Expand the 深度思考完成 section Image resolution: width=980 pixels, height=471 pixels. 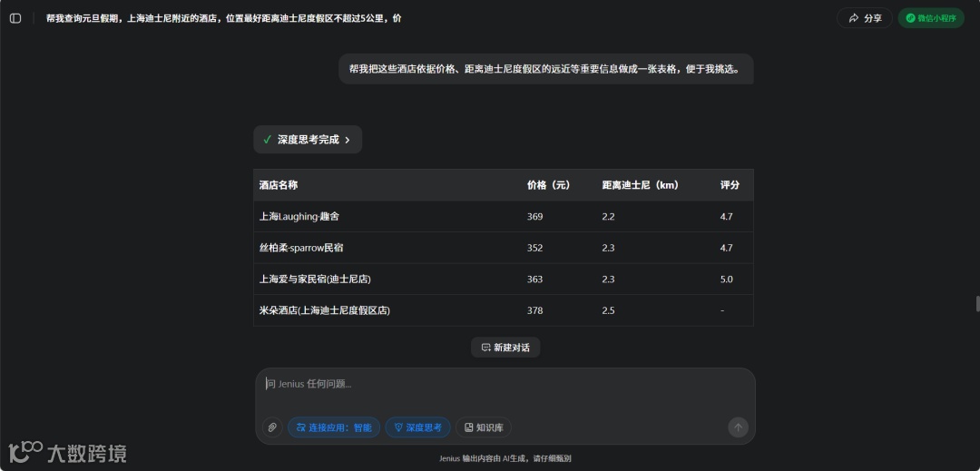pos(308,139)
